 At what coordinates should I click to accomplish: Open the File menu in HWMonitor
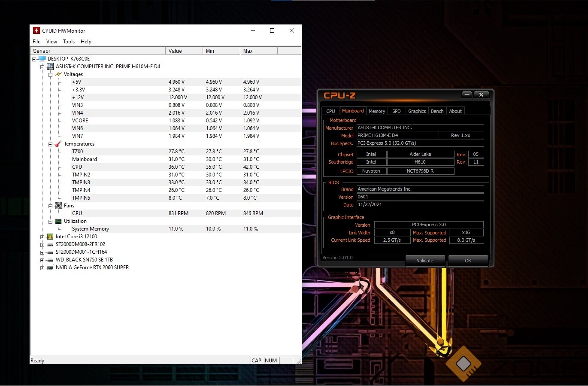click(x=36, y=42)
